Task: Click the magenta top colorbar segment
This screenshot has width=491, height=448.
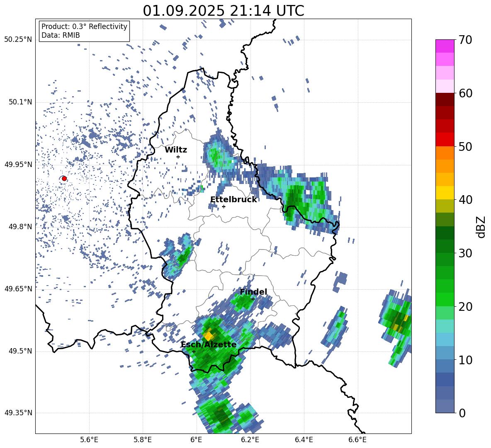Action: point(445,46)
